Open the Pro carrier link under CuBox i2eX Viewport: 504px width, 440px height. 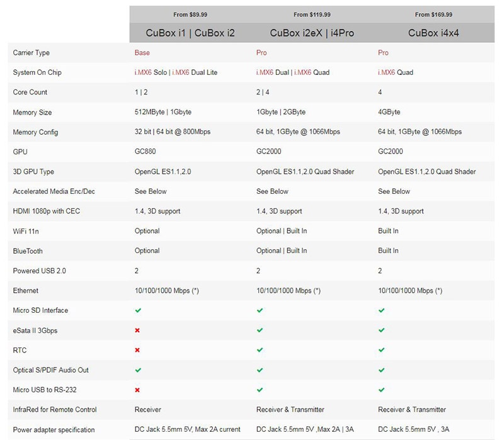(x=261, y=53)
